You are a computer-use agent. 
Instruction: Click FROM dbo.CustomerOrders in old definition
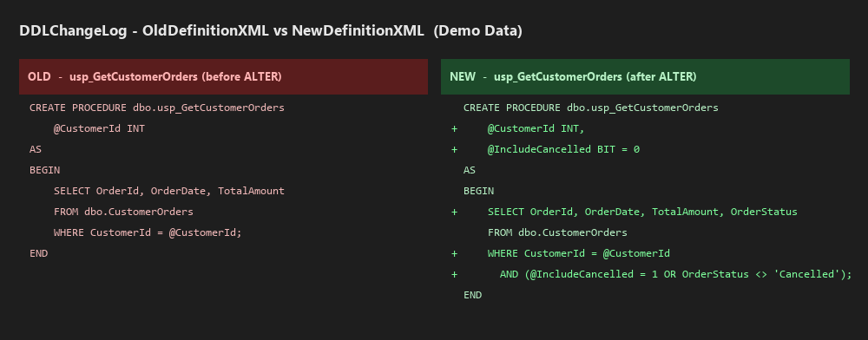click(x=123, y=212)
